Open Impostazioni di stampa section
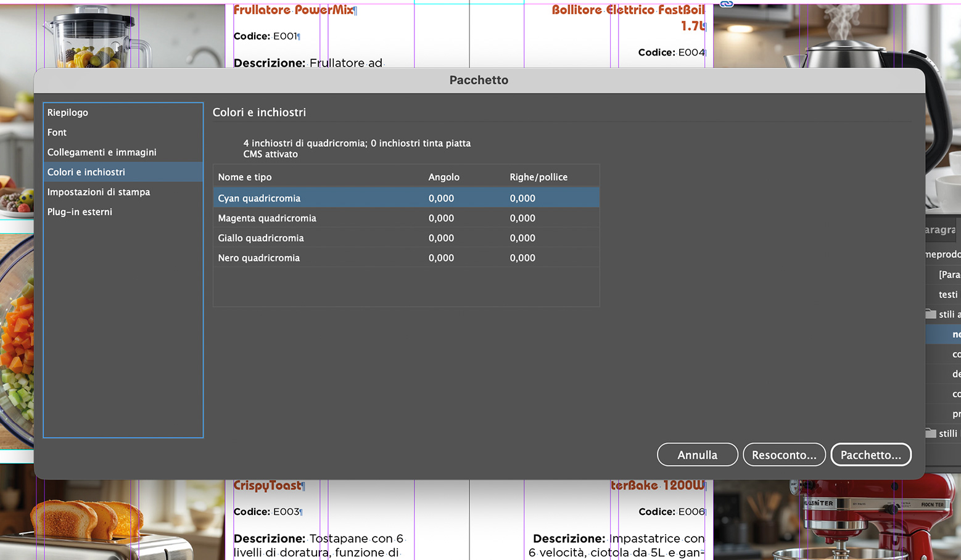The height and width of the screenshot is (560, 961). (123, 192)
